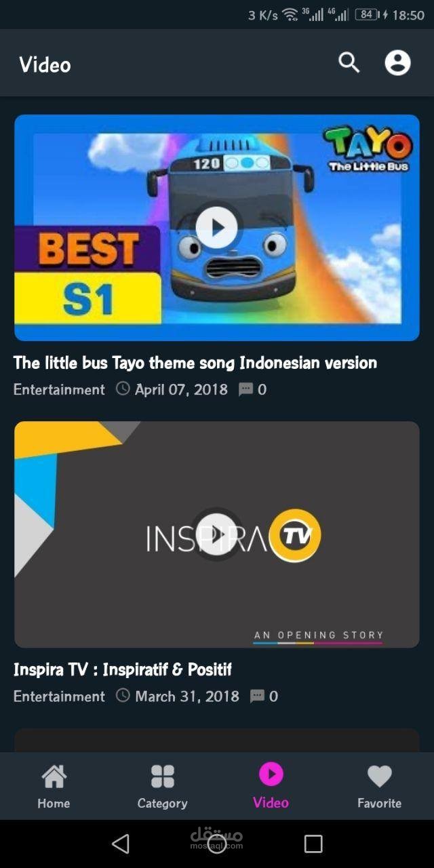Open title 'Inspira TV : Inspiratif & Positif'

(123, 669)
